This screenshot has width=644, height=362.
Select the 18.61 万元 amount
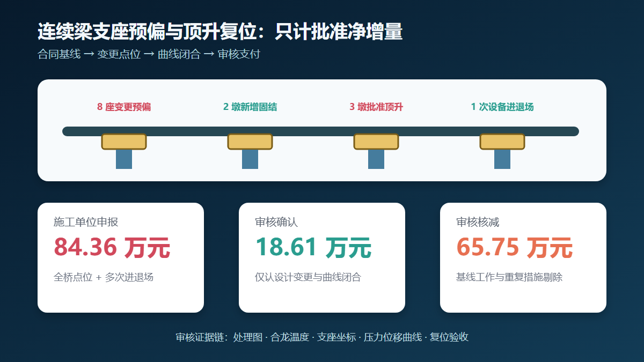[313, 247]
